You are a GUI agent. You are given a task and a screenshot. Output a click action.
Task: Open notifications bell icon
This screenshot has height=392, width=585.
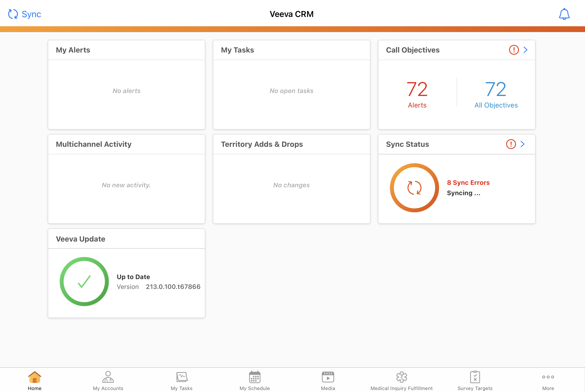[564, 14]
